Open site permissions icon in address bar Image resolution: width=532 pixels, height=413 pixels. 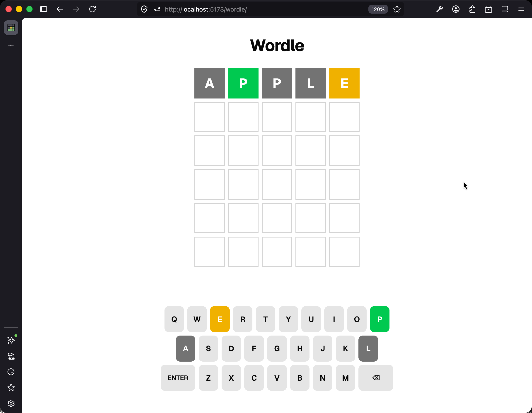tap(157, 9)
